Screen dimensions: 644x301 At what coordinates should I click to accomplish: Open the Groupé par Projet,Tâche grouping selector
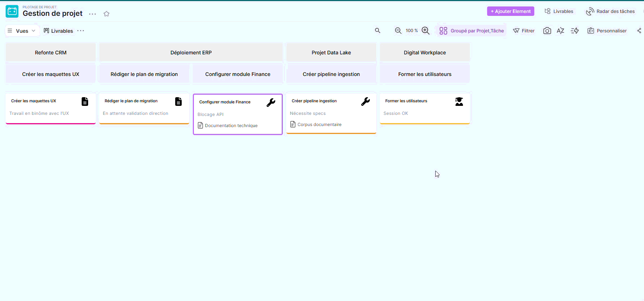pyautogui.click(x=472, y=31)
